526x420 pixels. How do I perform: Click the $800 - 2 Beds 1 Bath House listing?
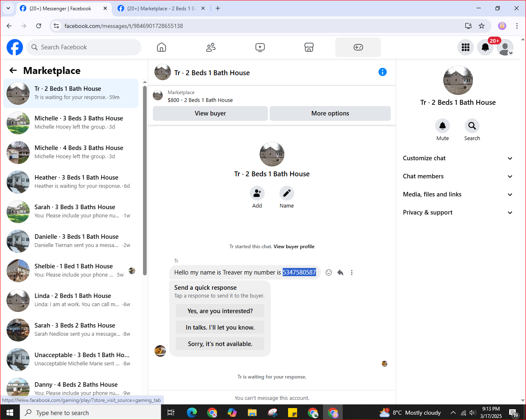(200, 100)
